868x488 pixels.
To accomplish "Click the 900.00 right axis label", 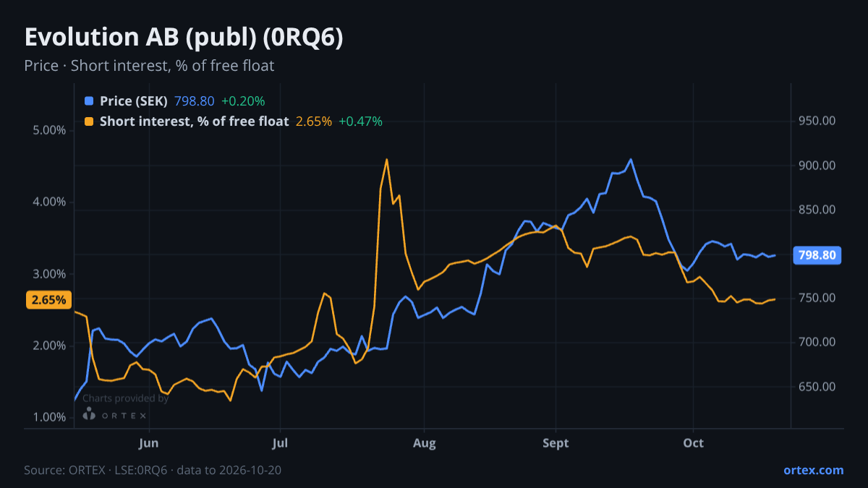I will pos(817,166).
